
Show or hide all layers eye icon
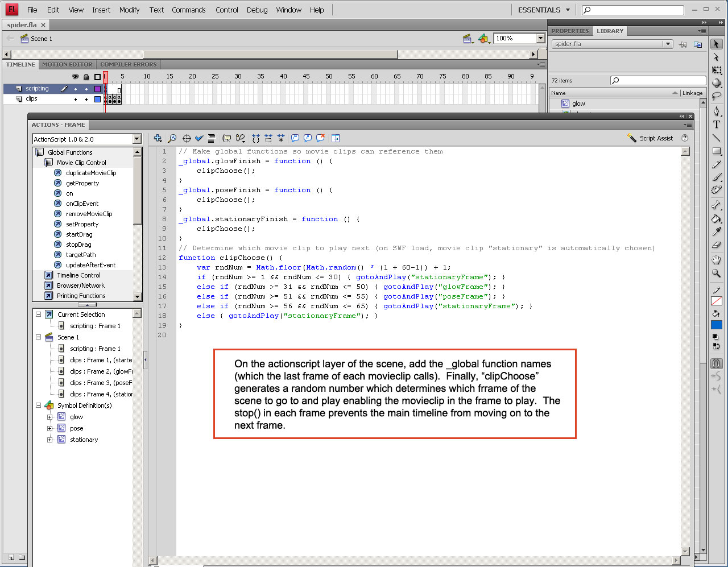coord(75,77)
